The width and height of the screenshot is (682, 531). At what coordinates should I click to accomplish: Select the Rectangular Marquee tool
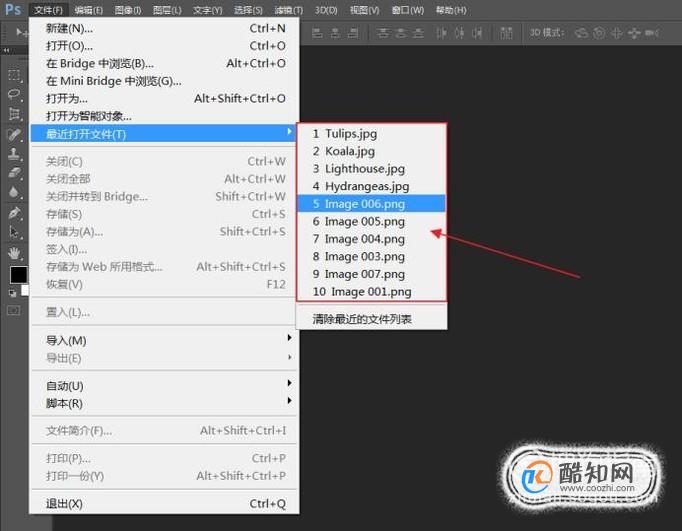(x=14, y=75)
